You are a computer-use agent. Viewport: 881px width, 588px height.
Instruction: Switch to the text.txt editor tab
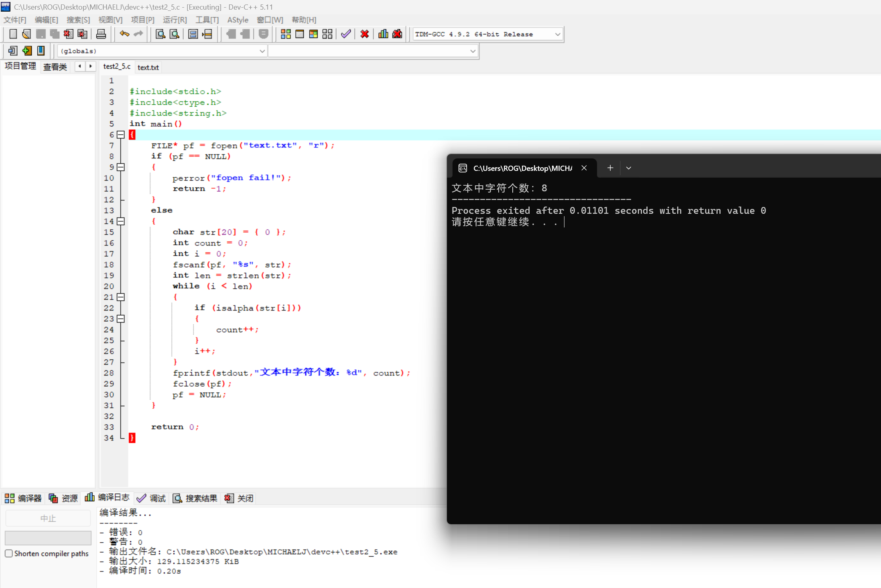(148, 67)
